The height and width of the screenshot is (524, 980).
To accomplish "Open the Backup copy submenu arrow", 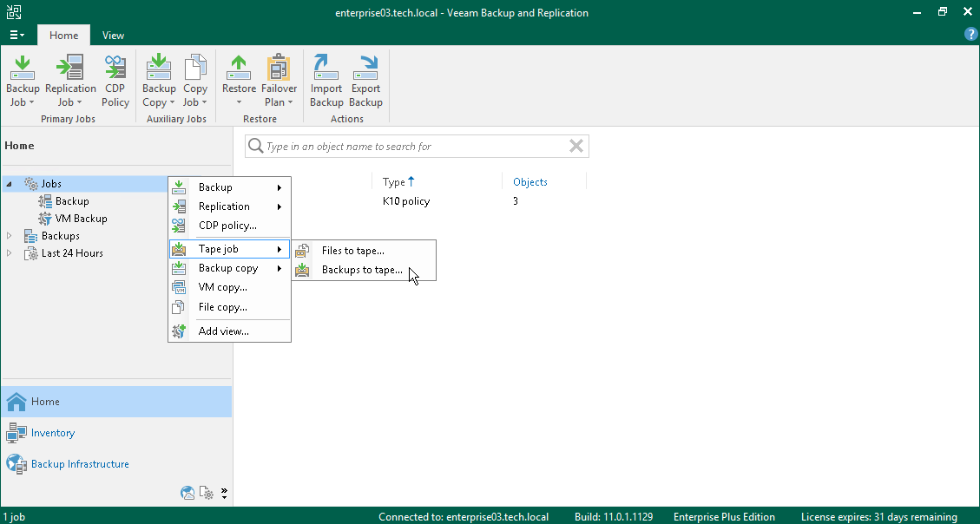I will 280,268.
